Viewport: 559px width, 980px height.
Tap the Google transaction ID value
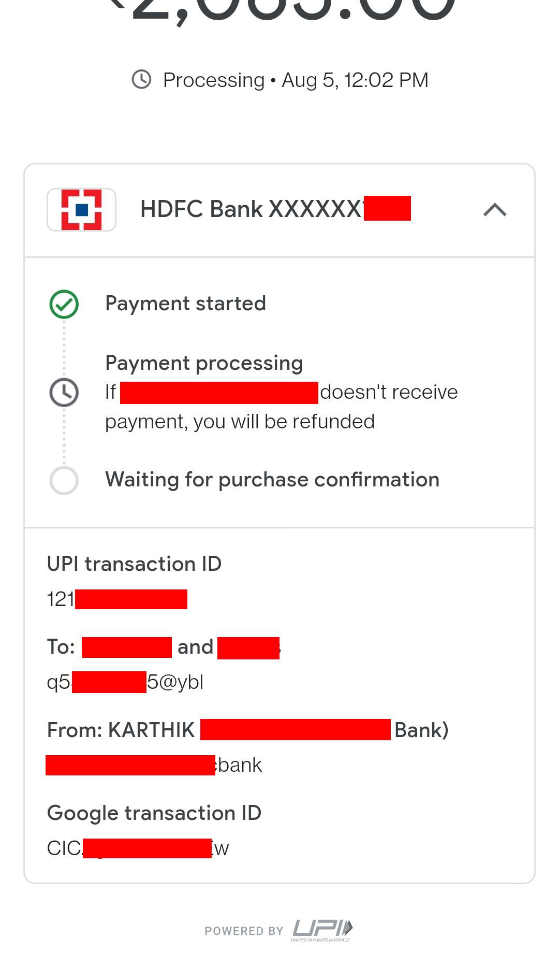pyautogui.click(x=138, y=848)
